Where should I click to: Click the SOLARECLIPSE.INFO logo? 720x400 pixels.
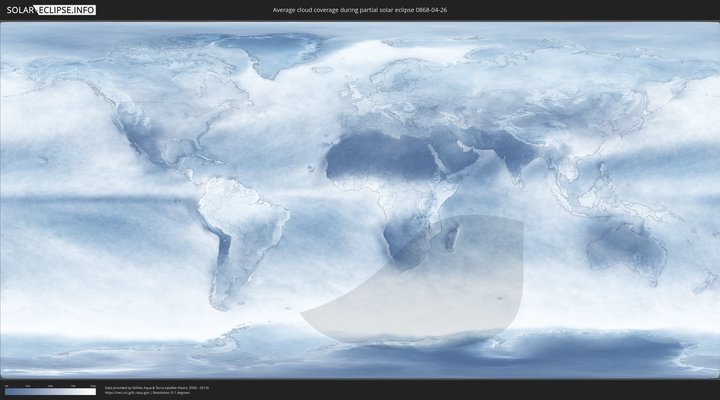tap(51, 10)
